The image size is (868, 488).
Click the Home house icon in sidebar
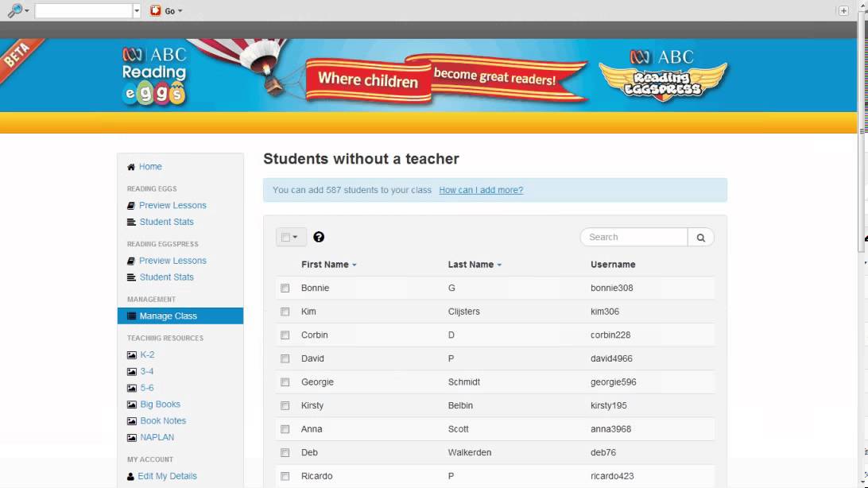pyautogui.click(x=131, y=167)
